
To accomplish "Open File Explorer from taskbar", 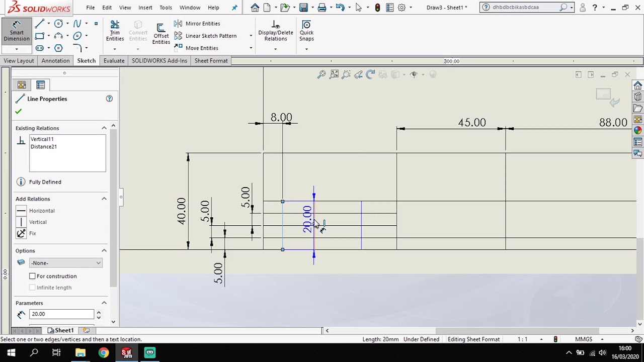I will tap(80, 353).
